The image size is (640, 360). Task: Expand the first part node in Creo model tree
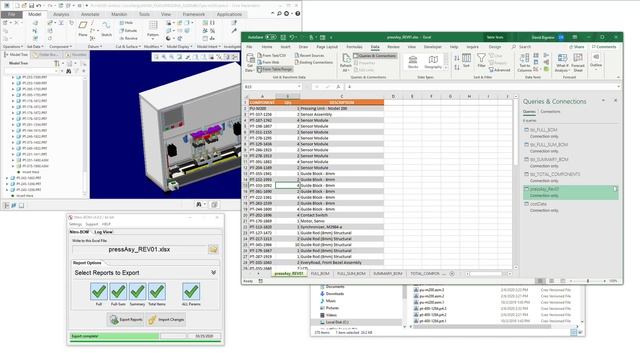tap(13, 77)
